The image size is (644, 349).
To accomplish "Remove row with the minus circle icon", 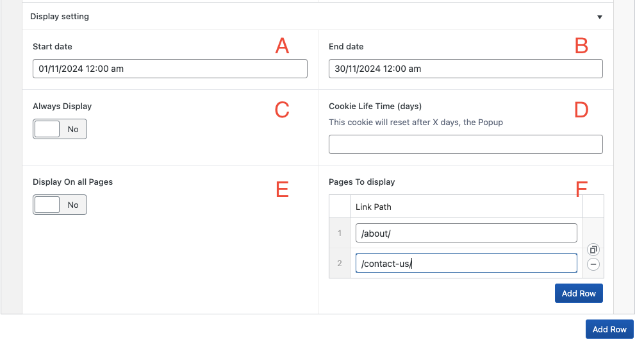I will click(x=593, y=264).
